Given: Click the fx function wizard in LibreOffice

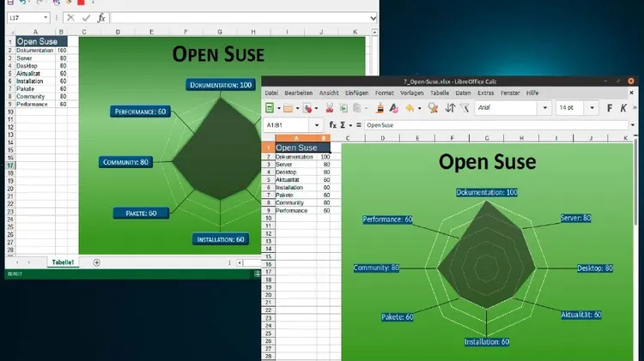Looking at the screenshot, I should [x=333, y=124].
